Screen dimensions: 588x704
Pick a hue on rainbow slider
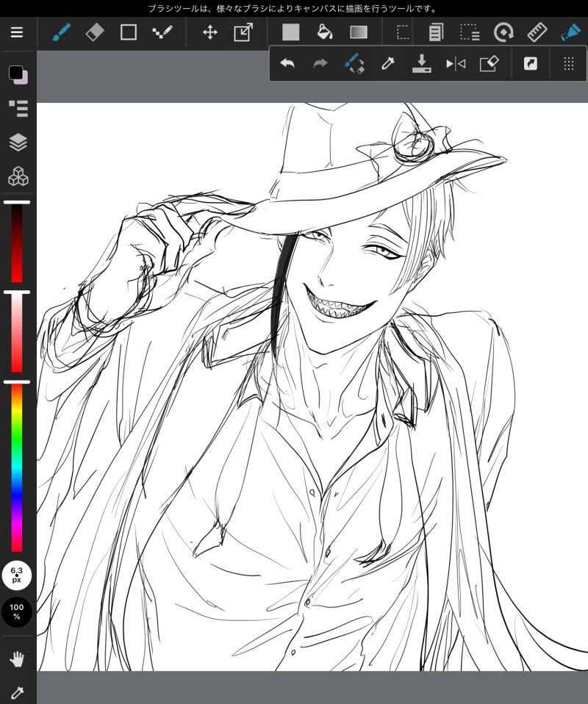[x=17, y=467]
